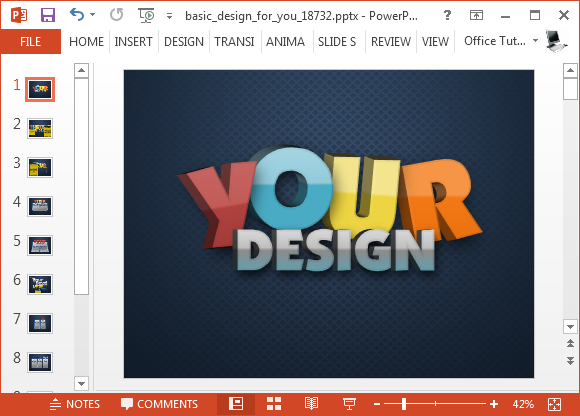Open the SLIDE SHOW ribbon tab
The width and height of the screenshot is (580, 416).
pyautogui.click(x=337, y=41)
